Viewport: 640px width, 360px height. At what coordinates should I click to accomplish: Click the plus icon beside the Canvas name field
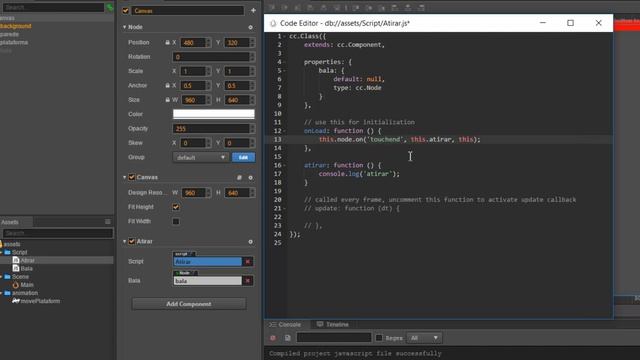(253, 11)
